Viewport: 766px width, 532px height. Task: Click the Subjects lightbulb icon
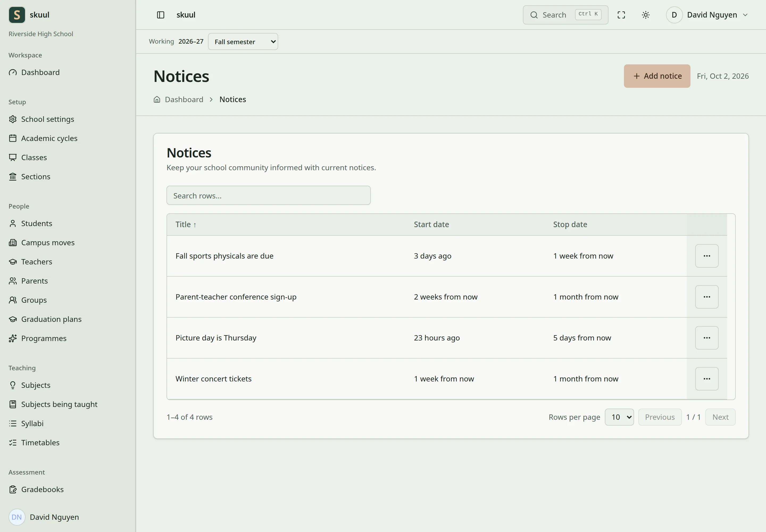point(13,385)
